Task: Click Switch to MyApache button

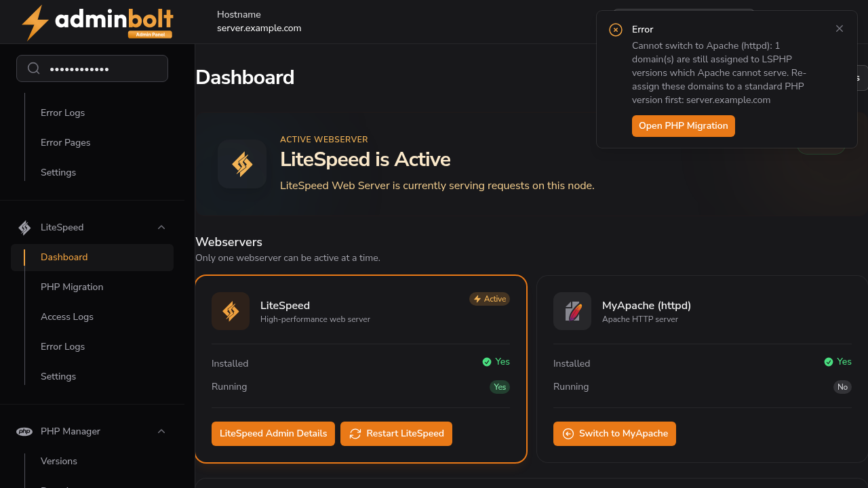Action: click(614, 434)
